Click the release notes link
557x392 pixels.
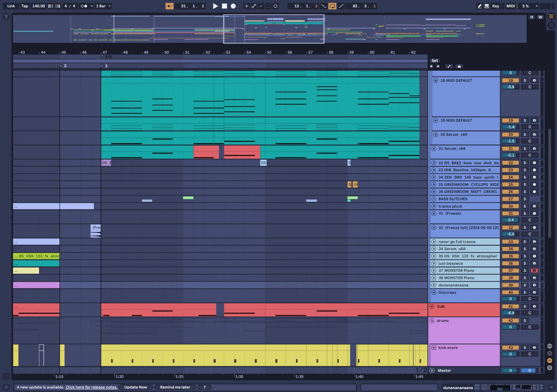tap(91, 387)
